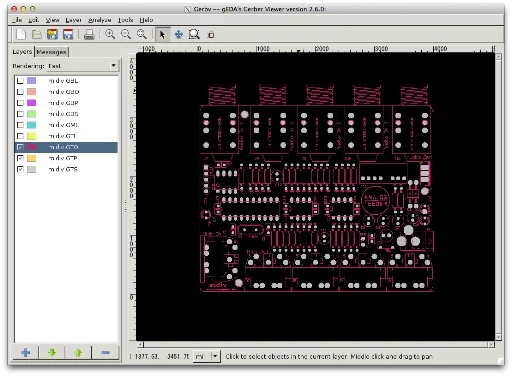Choose the zoom region tool
The image size is (512, 376).
pyautogui.click(x=194, y=34)
